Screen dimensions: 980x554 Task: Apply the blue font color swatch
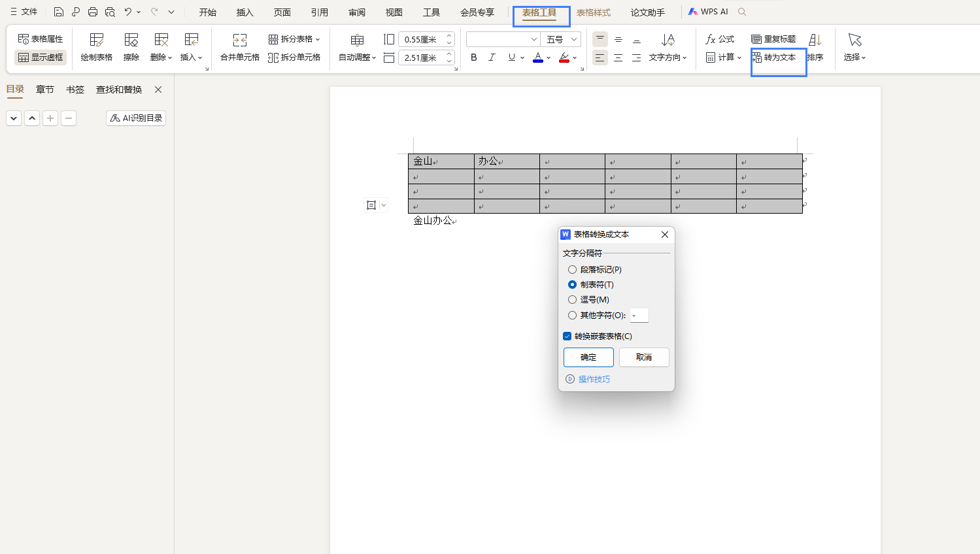pos(538,57)
